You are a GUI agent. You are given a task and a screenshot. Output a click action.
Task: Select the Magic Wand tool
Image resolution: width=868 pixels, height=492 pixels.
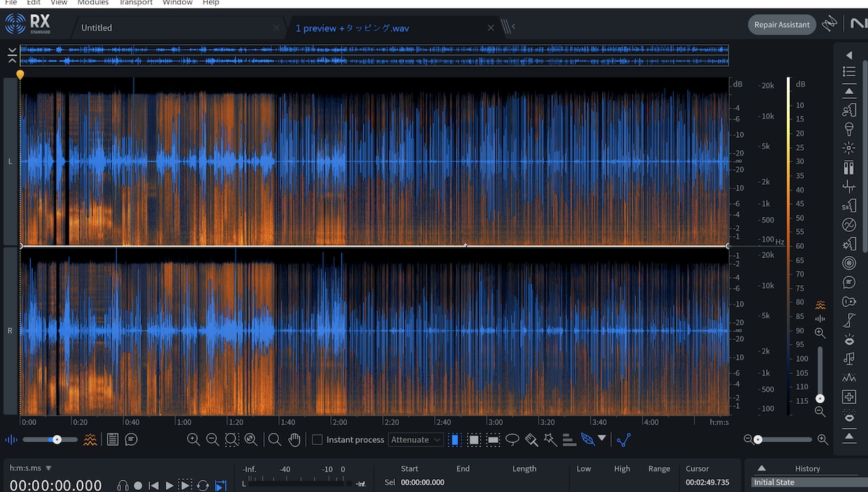(x=550, y=439)
